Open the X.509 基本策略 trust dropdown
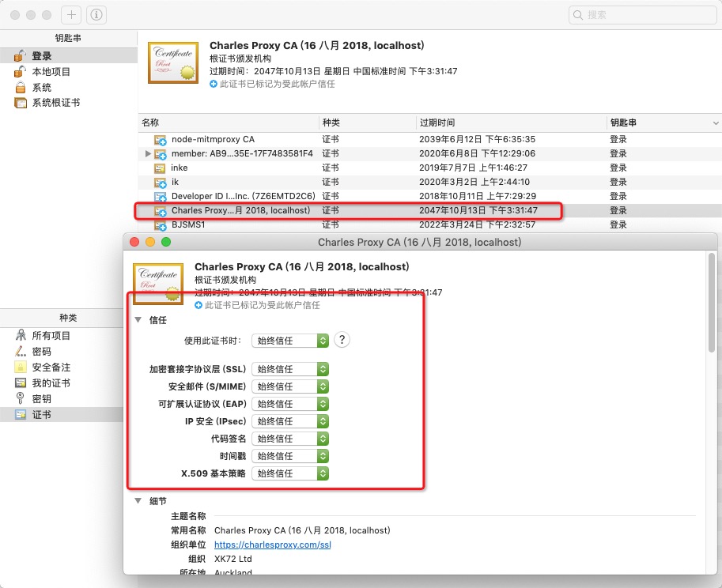722x588 pixels. click(x=290, y=473)
